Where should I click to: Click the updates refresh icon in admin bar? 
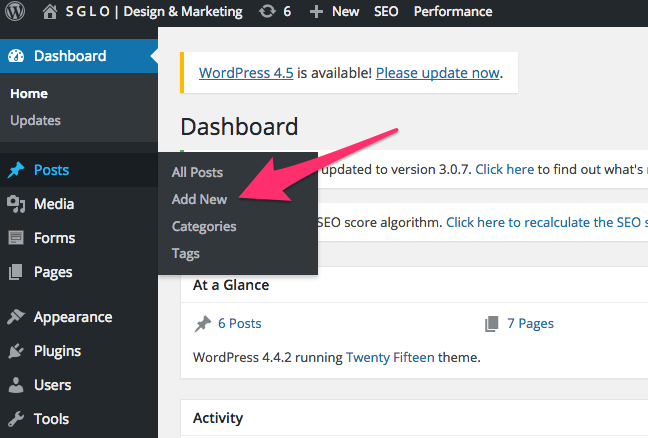pyautogui.click(x=267, y=12)
